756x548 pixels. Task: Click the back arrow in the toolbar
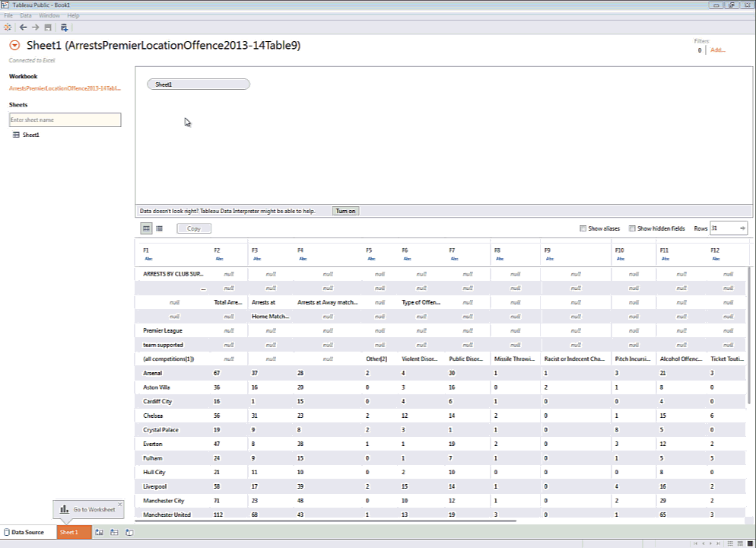[x=23, y=27]
